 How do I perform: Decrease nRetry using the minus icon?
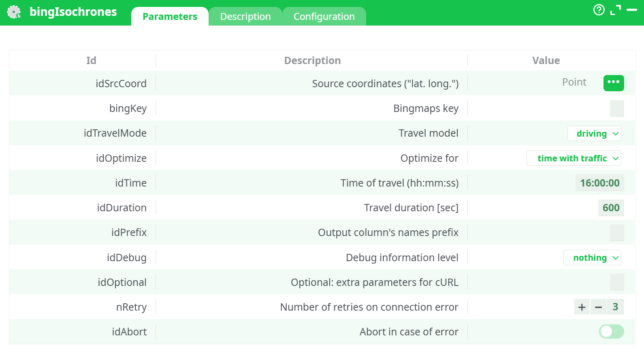(598, 307)
